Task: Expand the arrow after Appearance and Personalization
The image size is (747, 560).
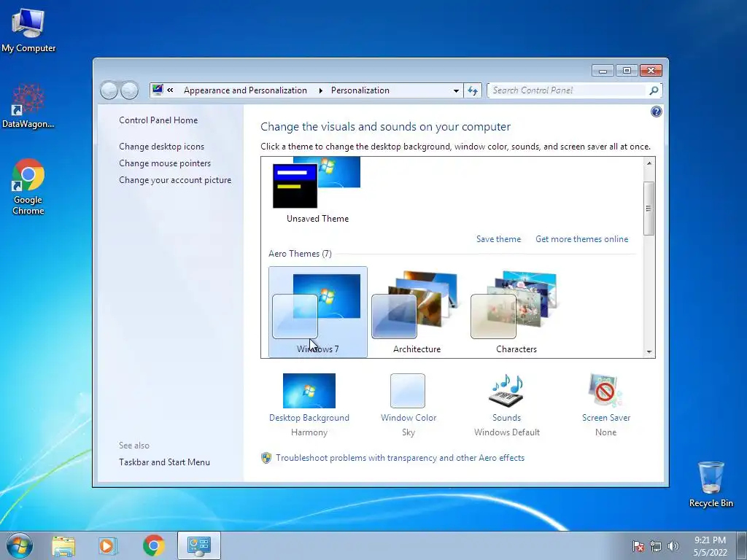Action: click(x=321, y=90)
